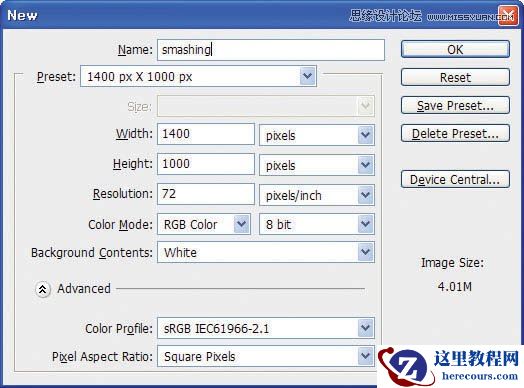Open the Height units dropdown
524x388 pixels.
point(317,165)
